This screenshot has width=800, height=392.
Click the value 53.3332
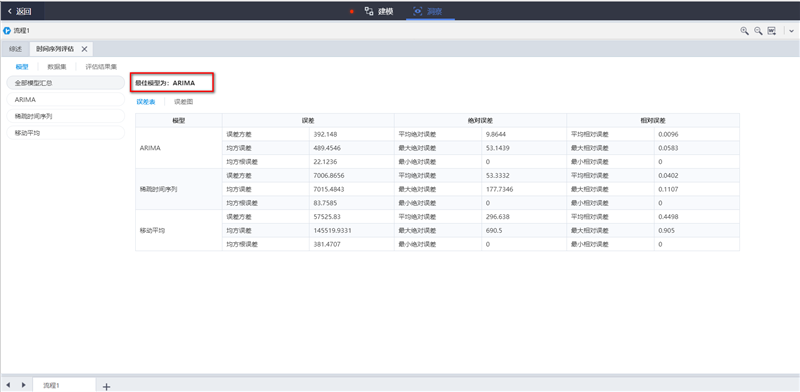point(497,175)
